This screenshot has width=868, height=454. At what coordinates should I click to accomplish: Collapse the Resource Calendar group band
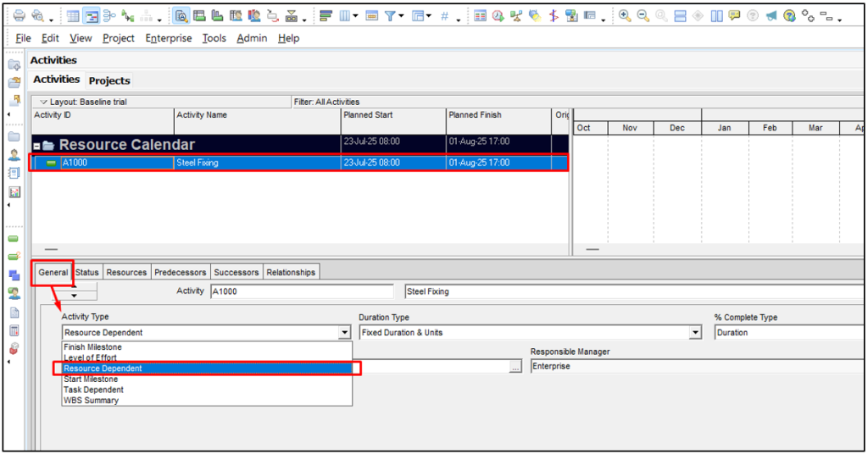point(36,146)
